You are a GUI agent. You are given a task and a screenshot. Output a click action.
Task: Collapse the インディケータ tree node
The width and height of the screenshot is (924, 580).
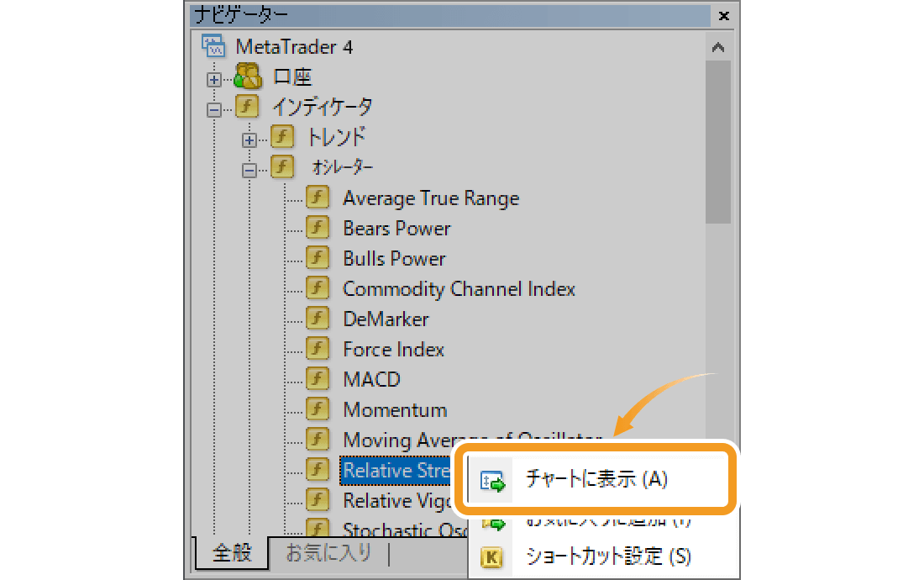[x=214, y=109]
